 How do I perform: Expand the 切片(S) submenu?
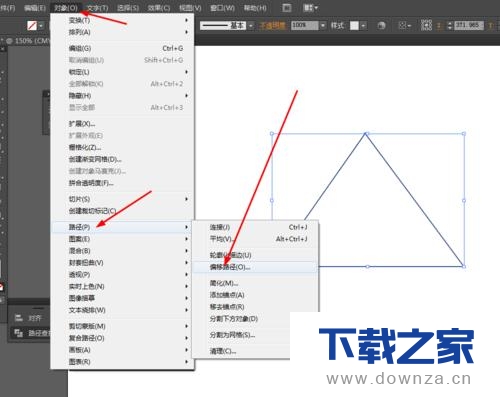point(122,199)
